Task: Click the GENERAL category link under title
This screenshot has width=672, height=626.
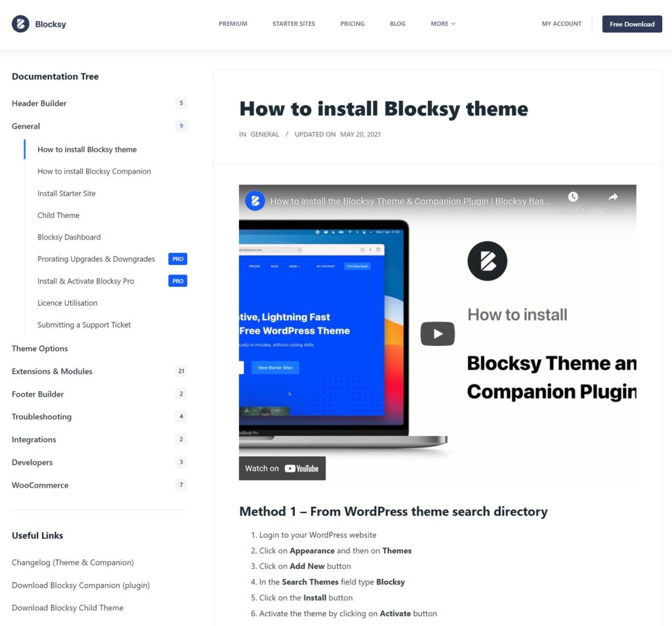Action: click(x=264, y=134)
